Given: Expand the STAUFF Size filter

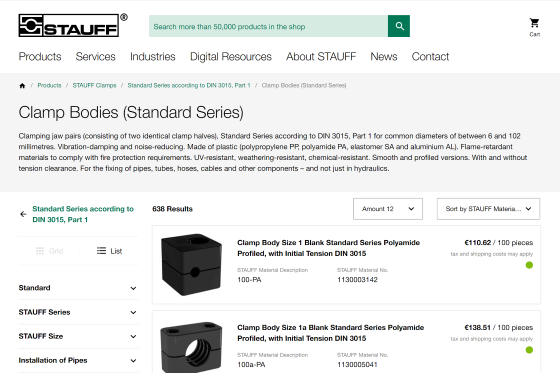Looking at the screenshot, I should tap(78, 336).
